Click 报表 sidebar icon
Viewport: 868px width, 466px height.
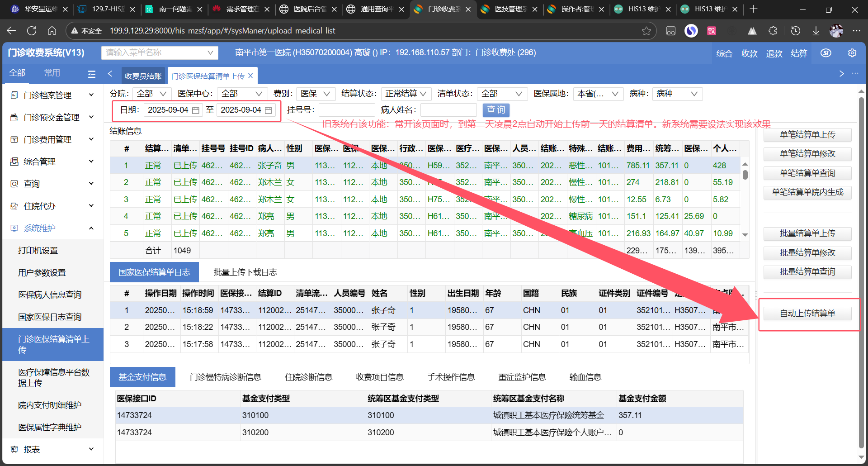pos(14,449)
